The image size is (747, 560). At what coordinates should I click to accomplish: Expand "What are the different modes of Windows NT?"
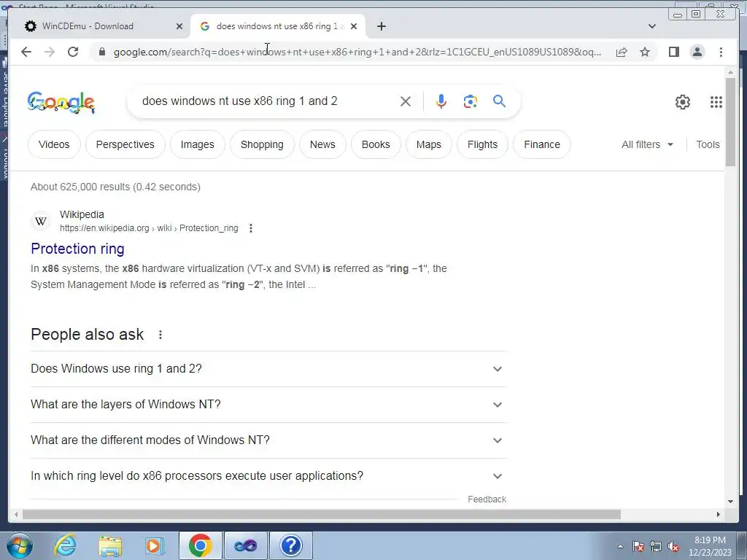click(268, 440)
